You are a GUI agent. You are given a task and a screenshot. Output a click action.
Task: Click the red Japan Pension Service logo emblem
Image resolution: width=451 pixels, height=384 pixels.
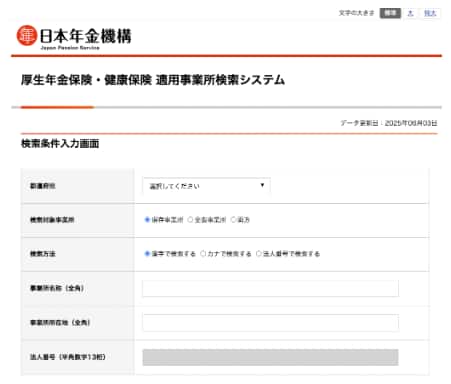click(27, 35)
